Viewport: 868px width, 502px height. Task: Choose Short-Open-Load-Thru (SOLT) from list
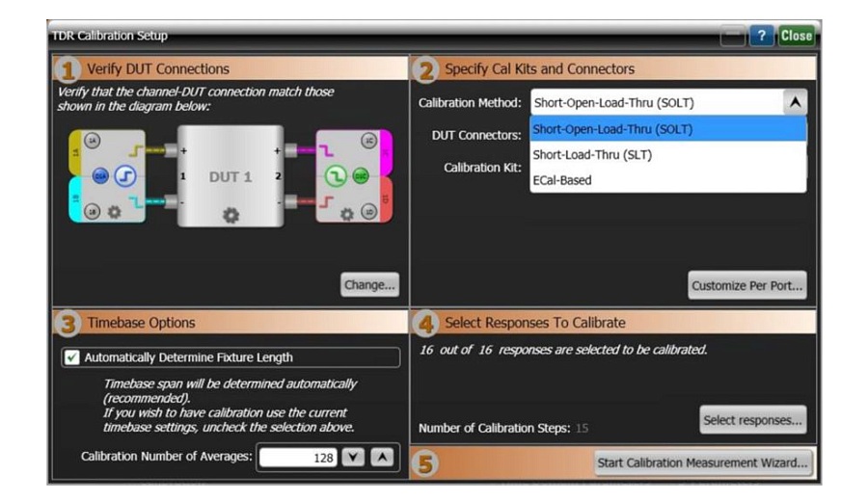667,129
